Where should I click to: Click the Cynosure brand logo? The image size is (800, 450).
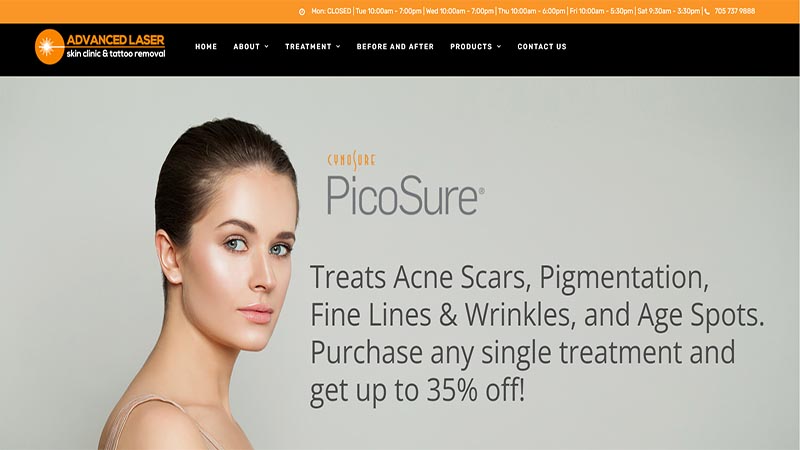click(352, 160)
